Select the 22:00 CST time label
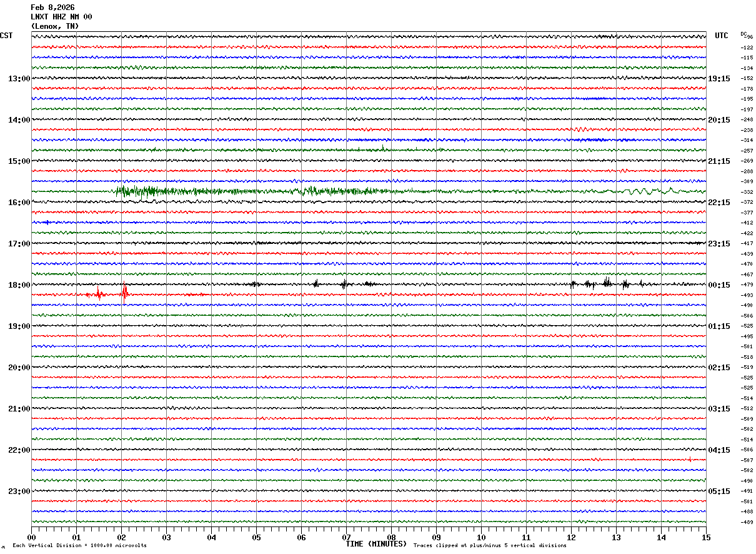This screenshot has height=554, width=756. coord(19,450)
